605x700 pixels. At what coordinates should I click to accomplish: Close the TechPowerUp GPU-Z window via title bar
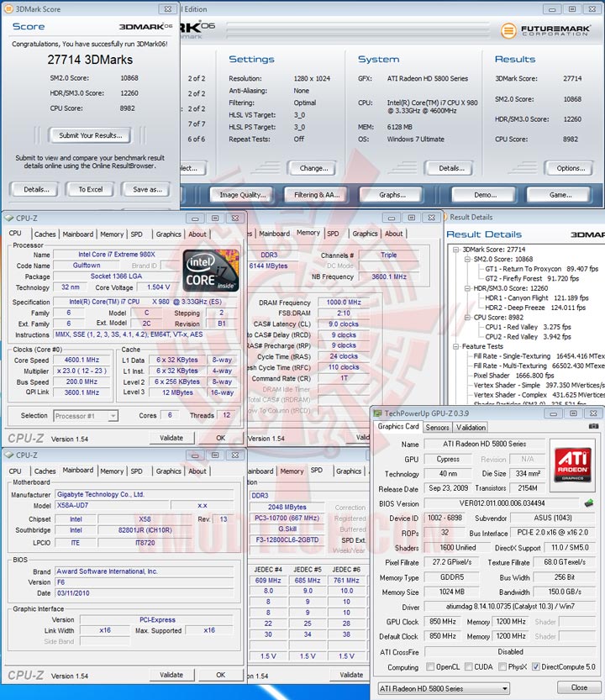tap(593, 413)
